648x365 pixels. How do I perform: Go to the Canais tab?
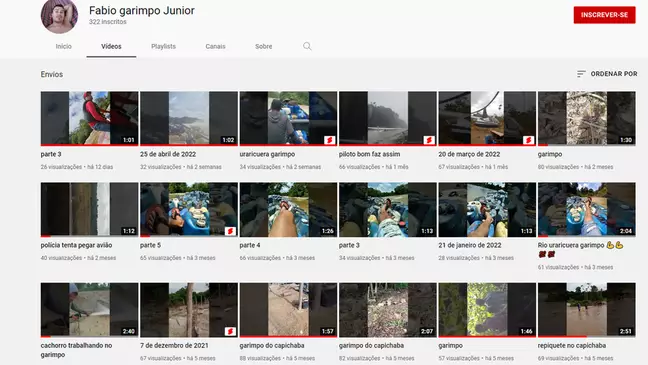click(x=215, y=46)
